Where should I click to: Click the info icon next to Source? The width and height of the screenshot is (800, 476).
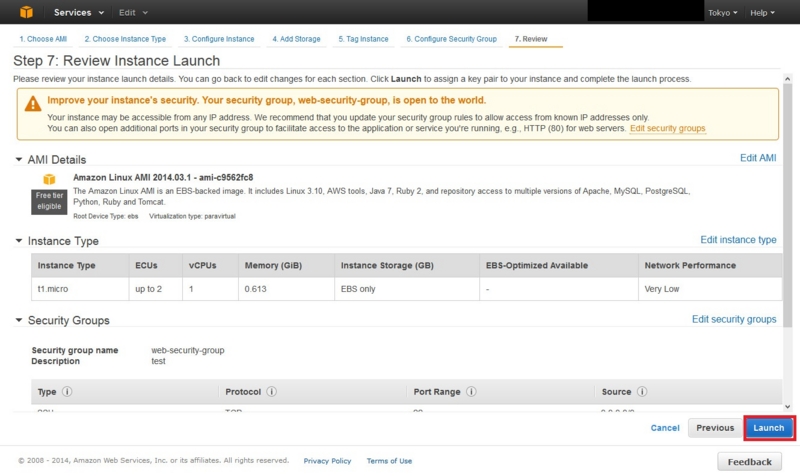[642, 391]
